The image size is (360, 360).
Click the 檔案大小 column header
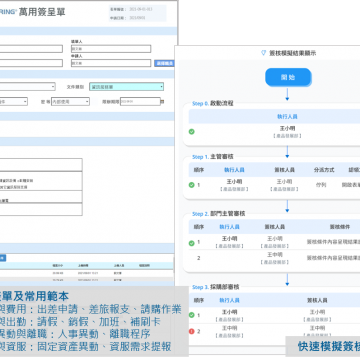58,266
